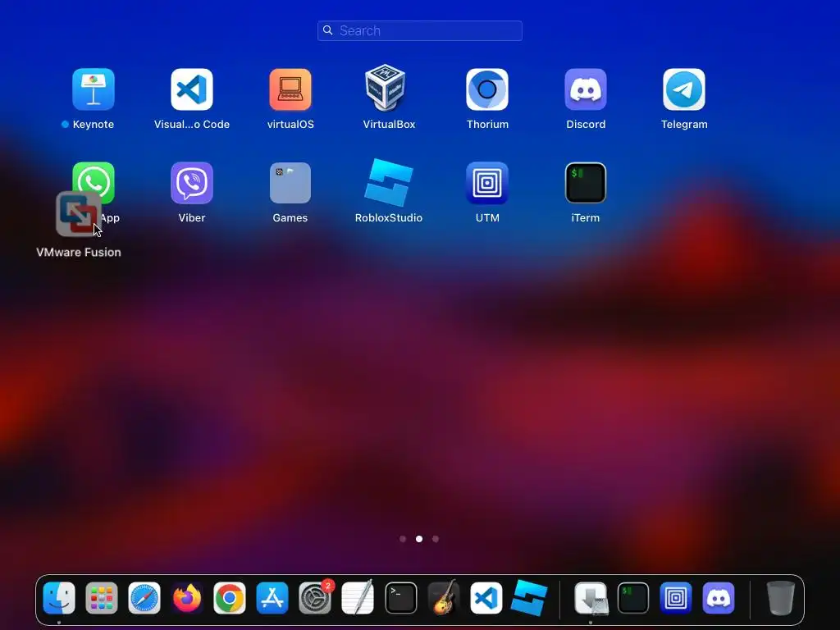Open the virtualOS app
This screenshot has height=630, width=840.
(290, 89)
